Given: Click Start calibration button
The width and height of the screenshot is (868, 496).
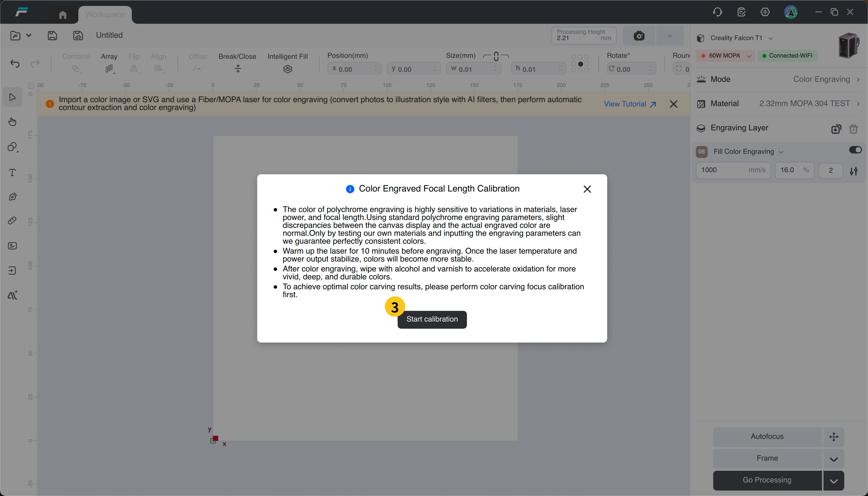Looking at the screenshot, I should pyautogui.click(x=432, y=319).
